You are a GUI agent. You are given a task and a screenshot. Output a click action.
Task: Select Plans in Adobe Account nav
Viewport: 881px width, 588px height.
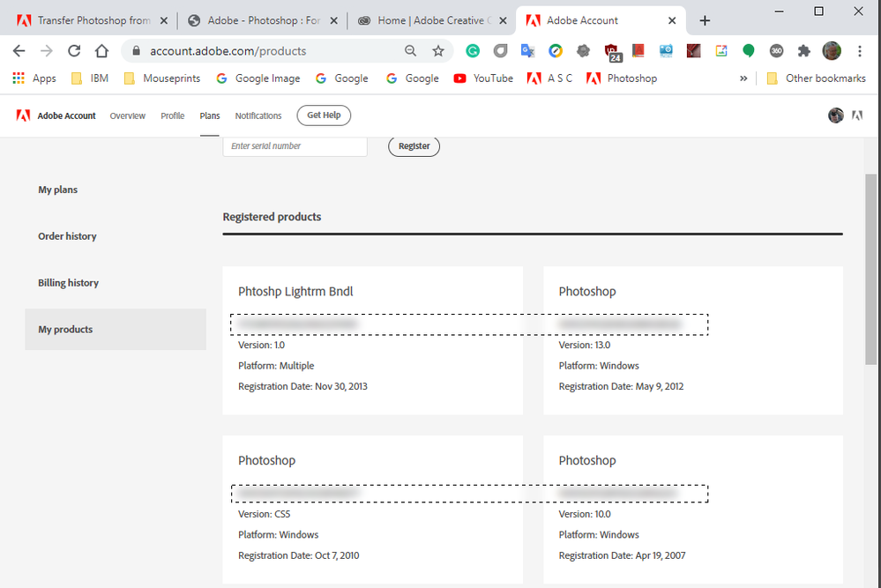[210, 115]
